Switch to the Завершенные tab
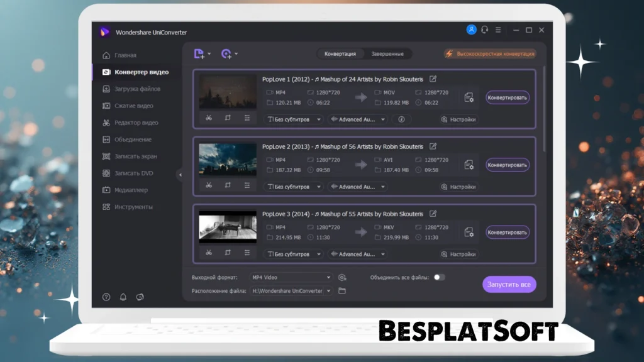 (386, 53)
